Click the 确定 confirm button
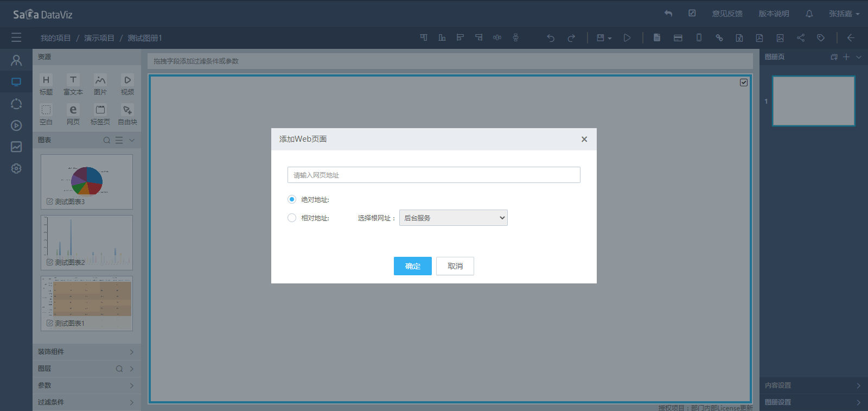Viewport: 868px width, 411px height. [412, 266]
